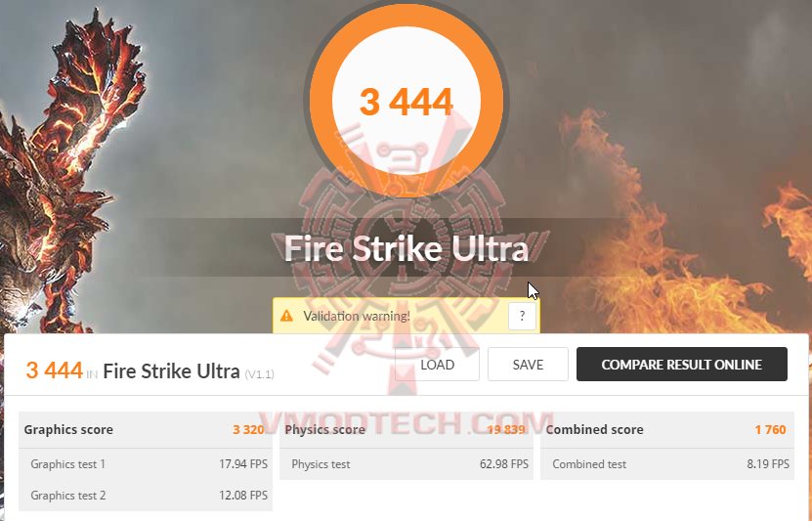Viewport: 812px width, 521px height.
Task: Click the 3 320 graphics score value
Action: click(x=248, y=430)
